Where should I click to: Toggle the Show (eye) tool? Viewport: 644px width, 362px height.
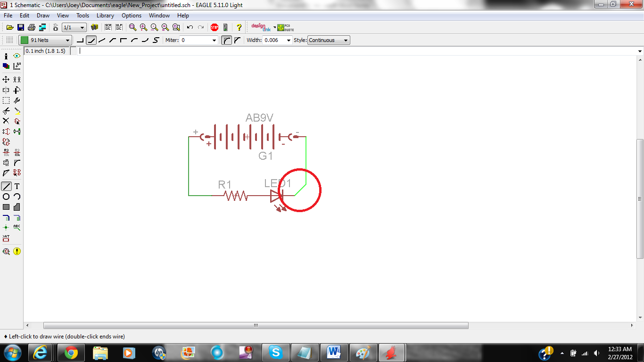tap(17, 56)
